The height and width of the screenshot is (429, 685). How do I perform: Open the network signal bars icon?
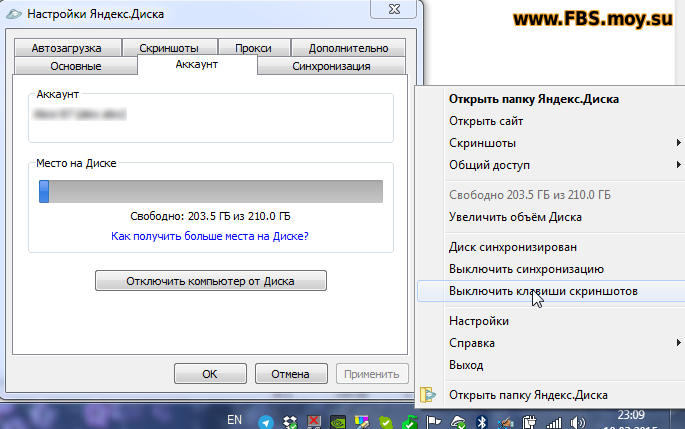pyautogui.click(x=554, y=423)
